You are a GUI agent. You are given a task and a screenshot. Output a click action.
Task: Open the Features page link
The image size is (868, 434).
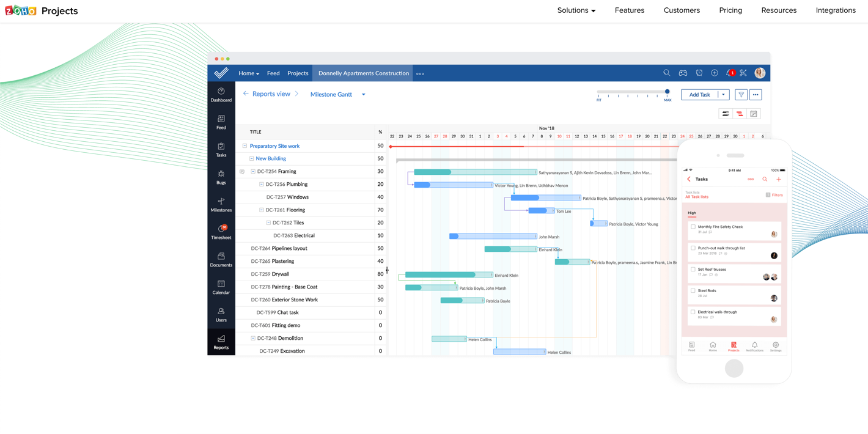[x=630, y=10]
